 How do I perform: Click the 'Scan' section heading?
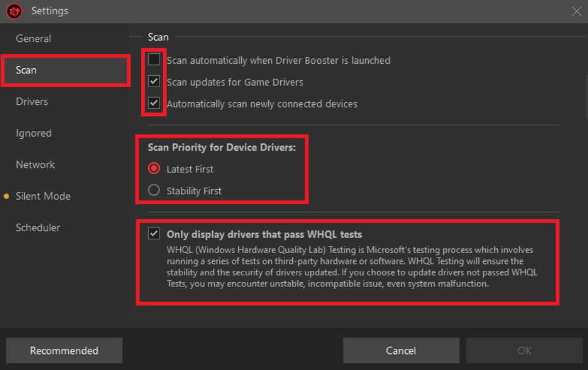(x=158, y=37)
